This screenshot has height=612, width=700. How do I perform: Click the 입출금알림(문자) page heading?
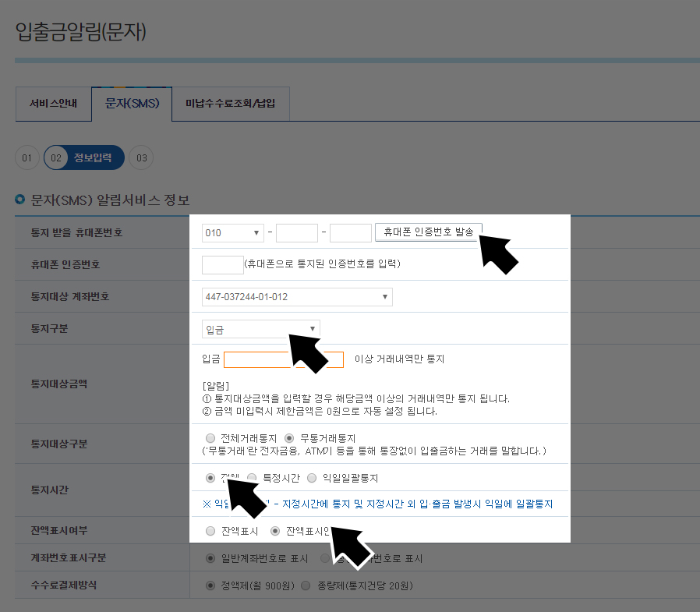(81, 32)
